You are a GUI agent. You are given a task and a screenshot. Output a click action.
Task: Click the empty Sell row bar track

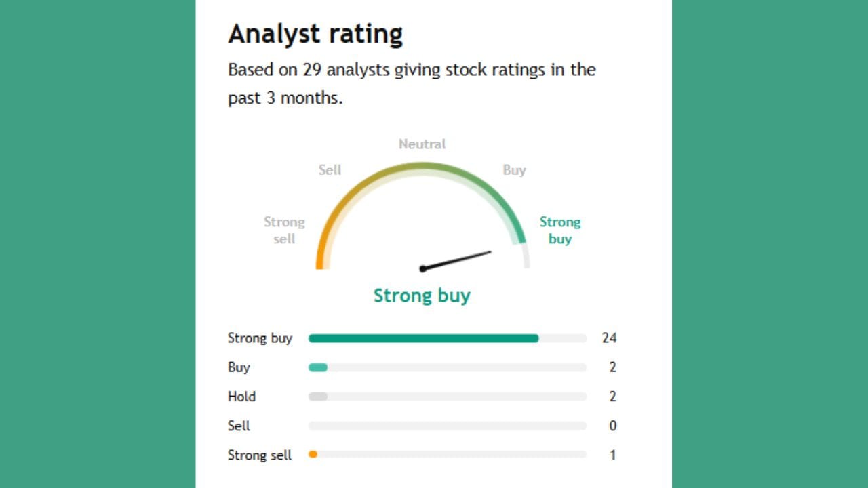(448, 426)
